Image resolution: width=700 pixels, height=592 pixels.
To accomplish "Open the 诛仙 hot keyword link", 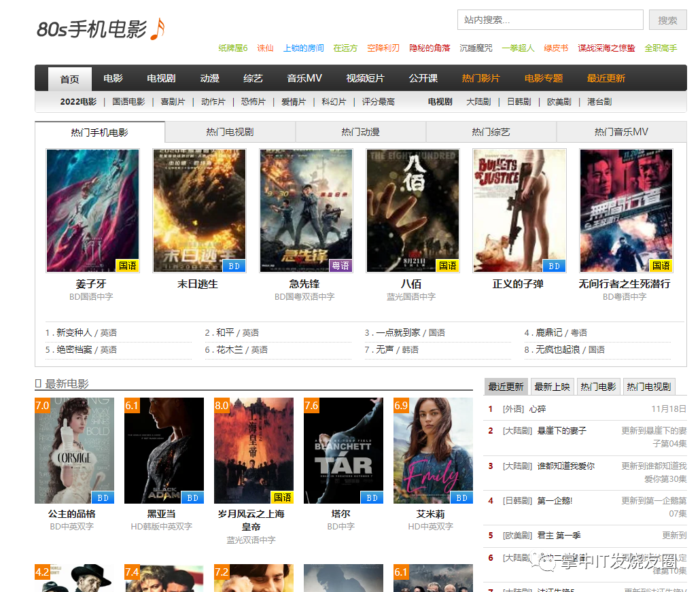I will coord(265,48).
